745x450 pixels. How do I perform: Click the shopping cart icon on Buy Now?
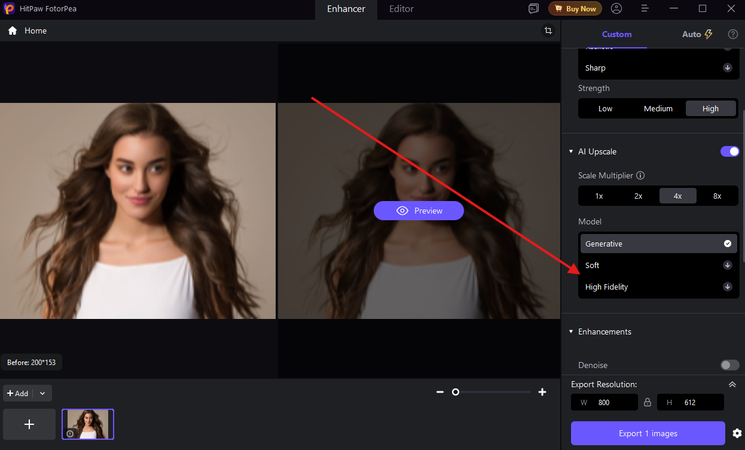(x=558, y=9)
